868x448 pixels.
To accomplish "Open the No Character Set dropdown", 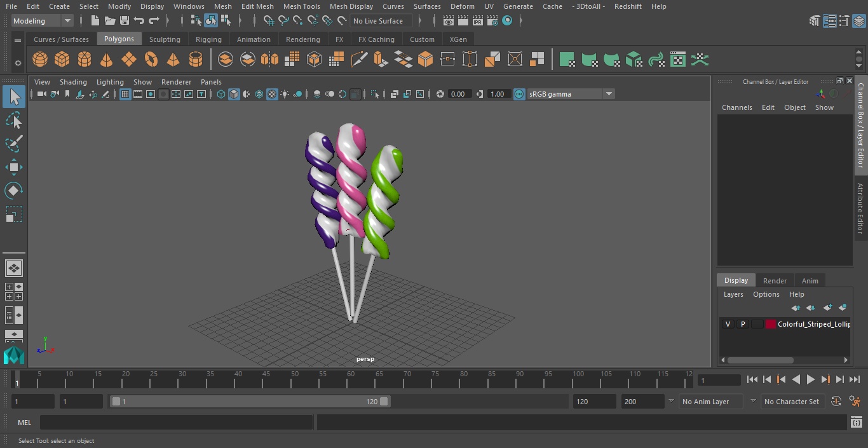I will point(792,402).
